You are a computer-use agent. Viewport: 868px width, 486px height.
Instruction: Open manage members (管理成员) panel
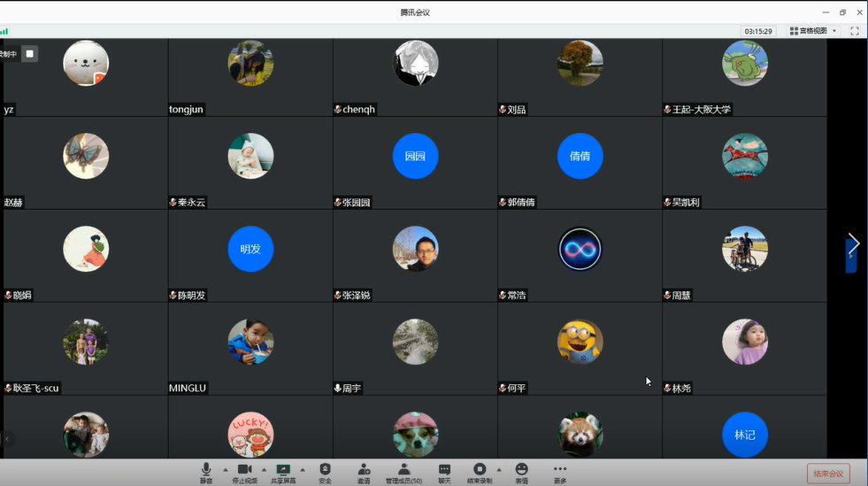[403, 472]
